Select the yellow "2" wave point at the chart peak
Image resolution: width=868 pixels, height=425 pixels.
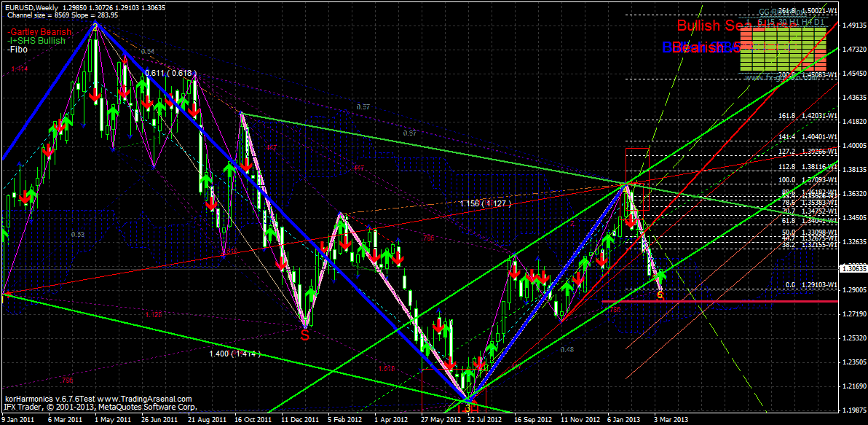tap(95, 26)
